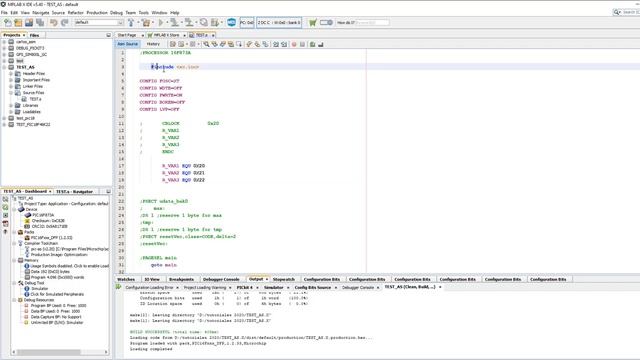Open the project configuration dropdown 'default'

[98, 22]
